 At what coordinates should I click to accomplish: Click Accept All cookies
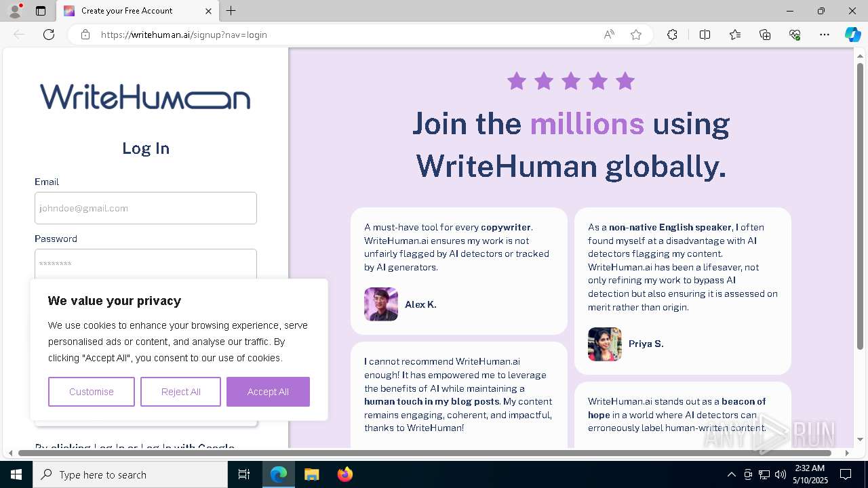[x=268, y=392]
